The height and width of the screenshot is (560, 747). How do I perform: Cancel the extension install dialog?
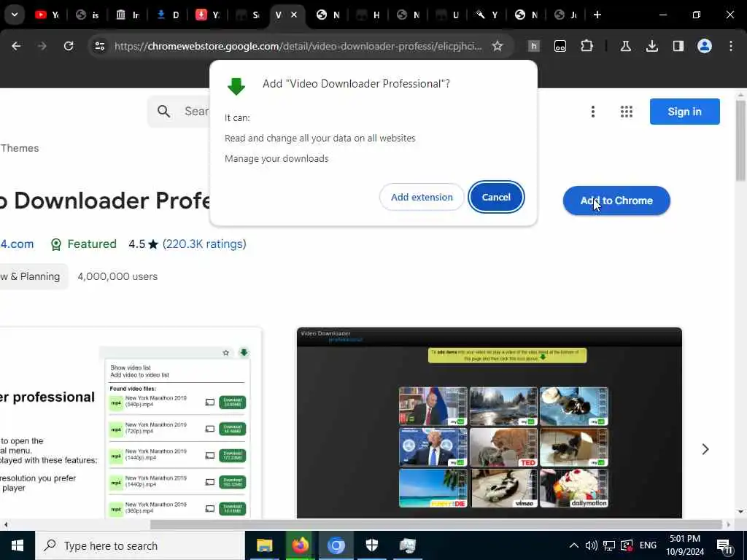(496, 197)
